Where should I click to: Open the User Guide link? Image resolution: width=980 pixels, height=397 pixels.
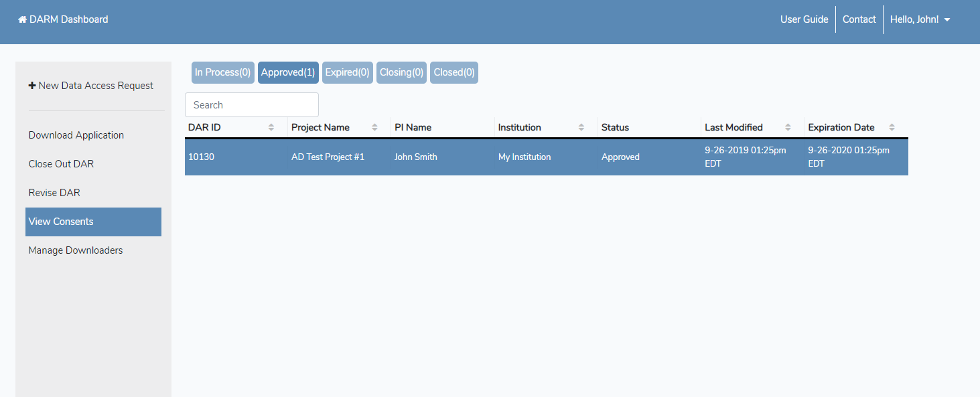(x=804, y=19)
